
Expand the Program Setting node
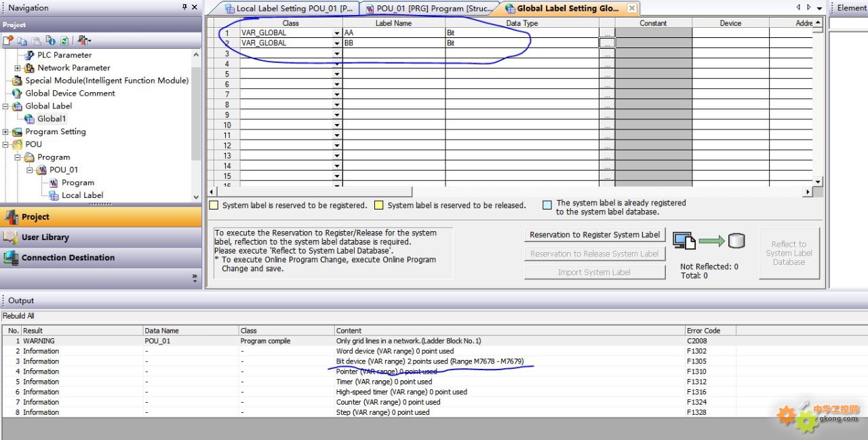(5, 132)
